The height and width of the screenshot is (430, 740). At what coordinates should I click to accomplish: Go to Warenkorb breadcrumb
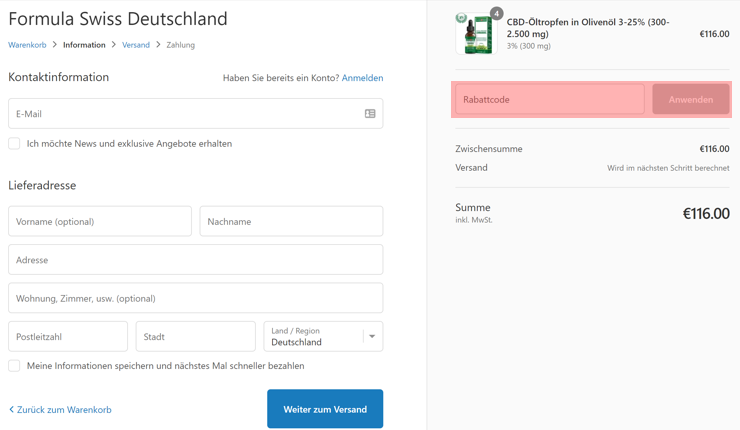click(27, 45)
